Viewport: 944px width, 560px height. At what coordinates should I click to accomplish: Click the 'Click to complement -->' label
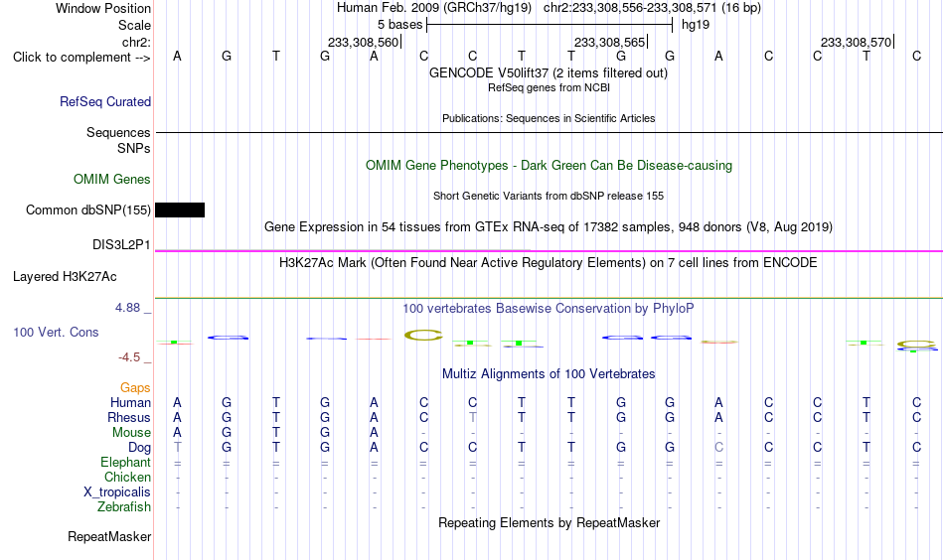[81, 58]
